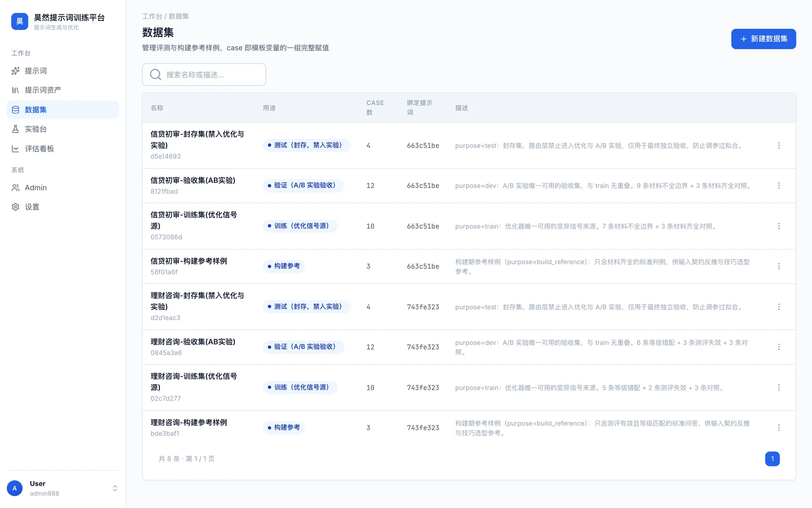Click the 测试 tag in 信贷初审-封存集 row
Image resolution: width=812 pixels, height=508 pixels.
(307, 145)
